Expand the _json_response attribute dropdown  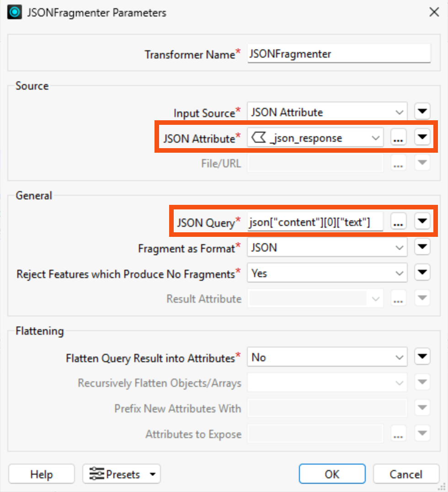point(315,137)
